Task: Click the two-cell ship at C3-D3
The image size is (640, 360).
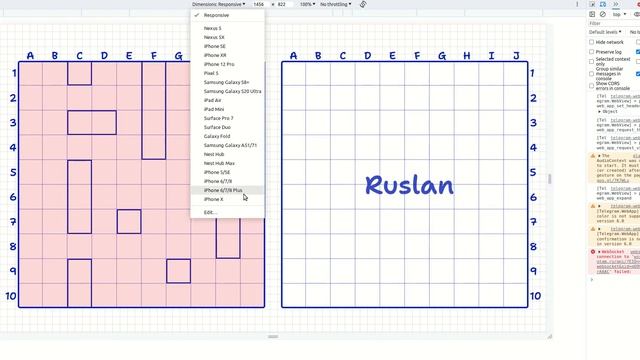Action: 92,122
